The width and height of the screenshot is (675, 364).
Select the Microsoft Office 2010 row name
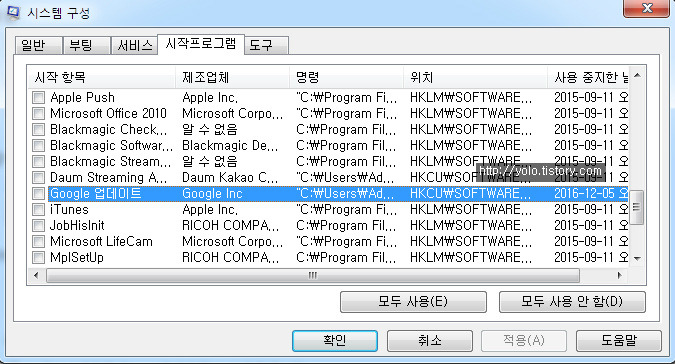point(108,114)
